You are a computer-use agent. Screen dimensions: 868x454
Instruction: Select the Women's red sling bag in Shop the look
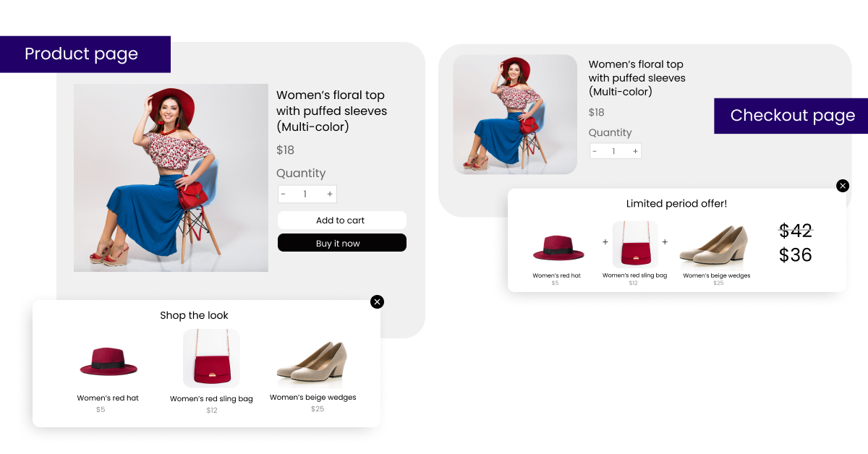[211, 358]
